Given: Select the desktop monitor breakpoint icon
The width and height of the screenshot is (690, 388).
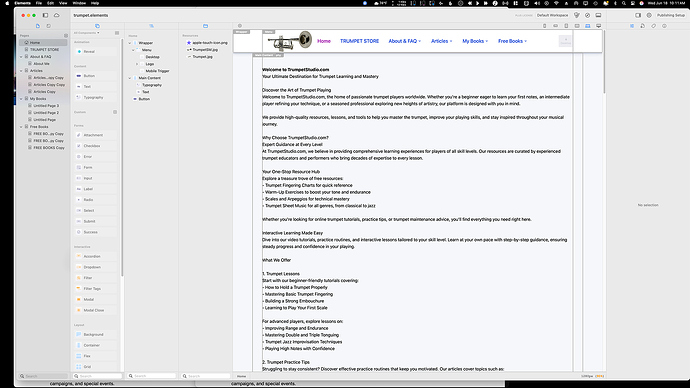Looking at the screenshot, I should [x=598, y=26].
